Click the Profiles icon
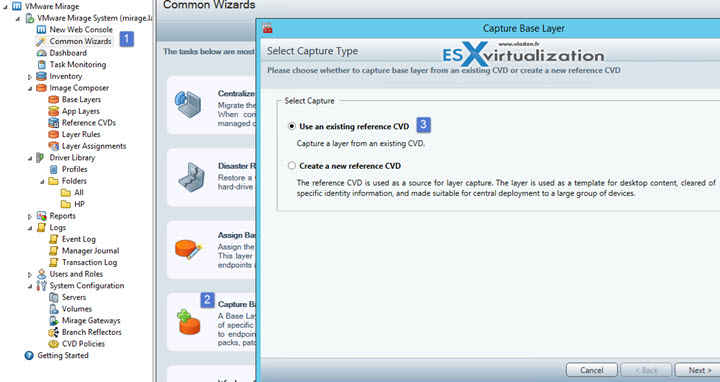The width and height of the screenshot is (720, 382). pos(54,169)
